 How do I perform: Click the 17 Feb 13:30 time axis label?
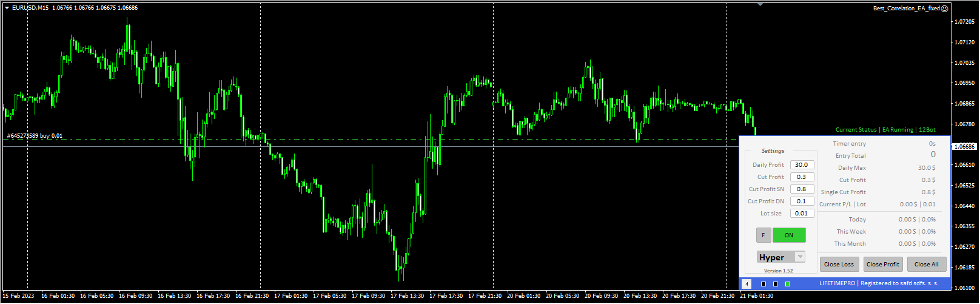[x=408, y=296]
